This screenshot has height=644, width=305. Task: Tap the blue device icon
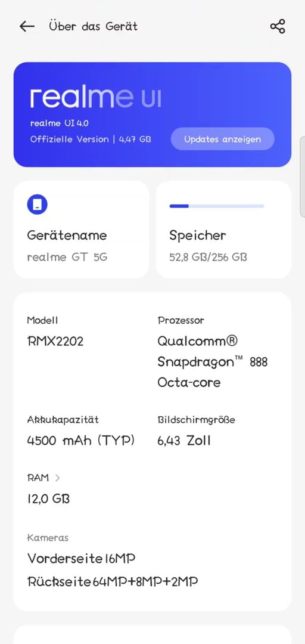pos(38,205)
